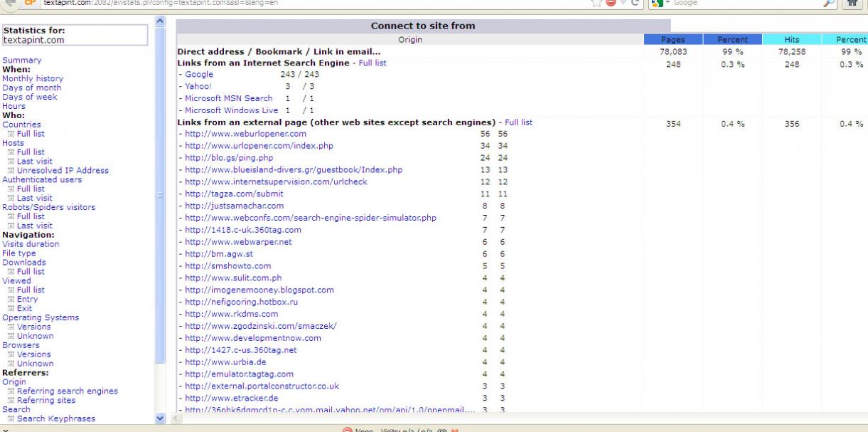Viewport: 868px width, 432px height.
Task: Open Full list under Hosts
Action: click(31, 152)
